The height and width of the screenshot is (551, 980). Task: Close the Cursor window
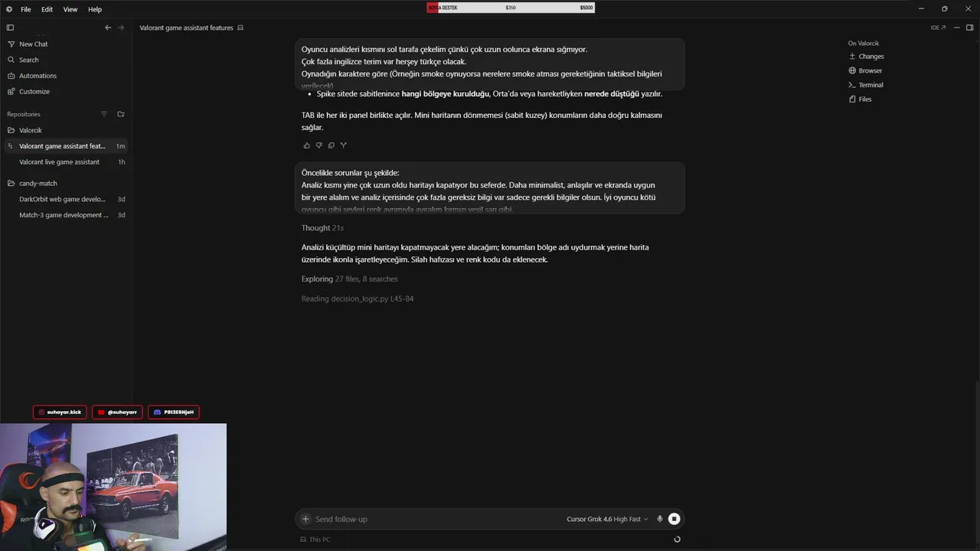(968, 9)
